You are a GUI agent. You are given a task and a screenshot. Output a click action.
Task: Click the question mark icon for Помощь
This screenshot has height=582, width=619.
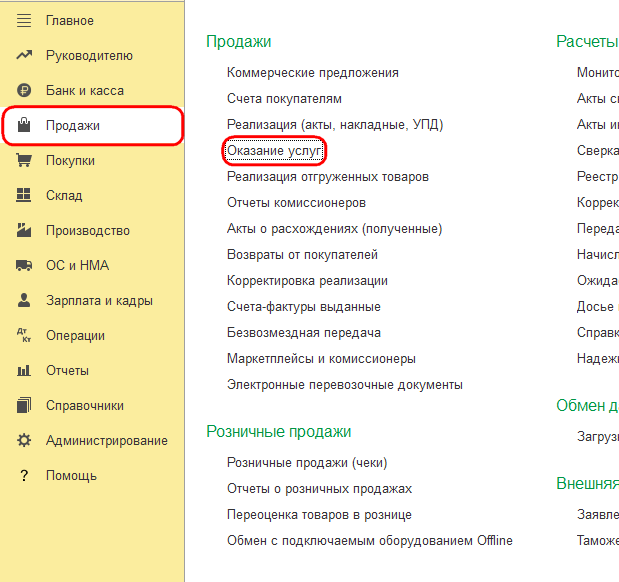pos(24,475)
